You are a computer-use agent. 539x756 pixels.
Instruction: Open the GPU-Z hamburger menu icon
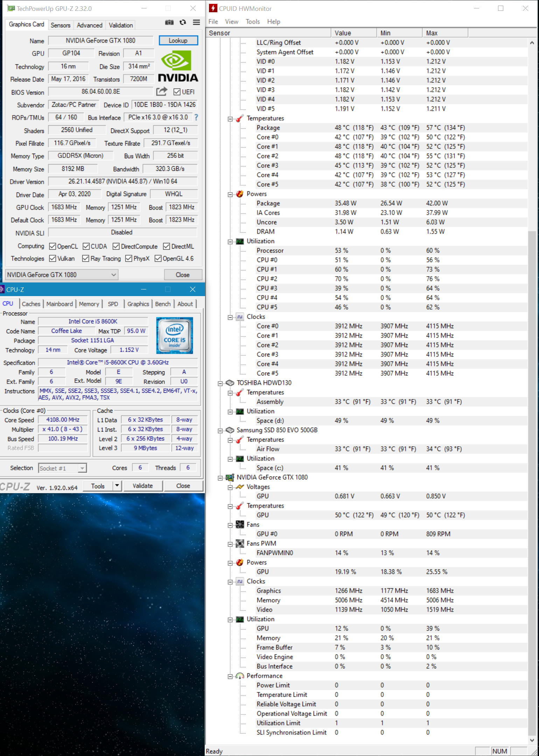(x=196, y=22)
